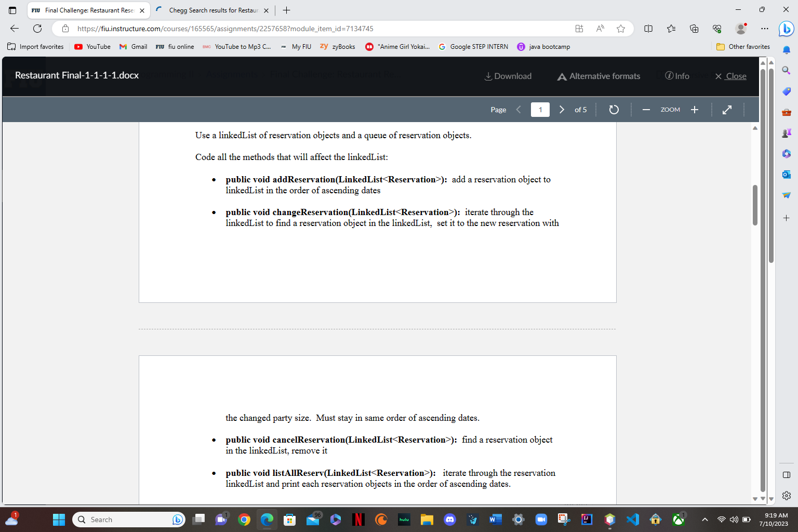Select the page number input field

(x=540, y=110)
